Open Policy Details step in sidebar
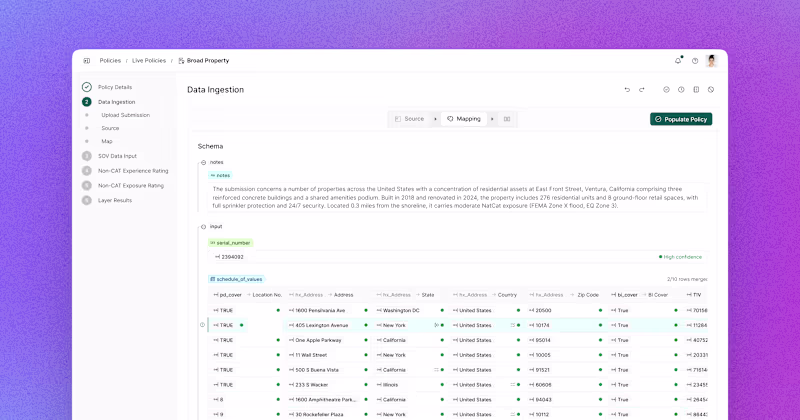Viewport: 800px width, 420px height. click(x=115, y=87)
